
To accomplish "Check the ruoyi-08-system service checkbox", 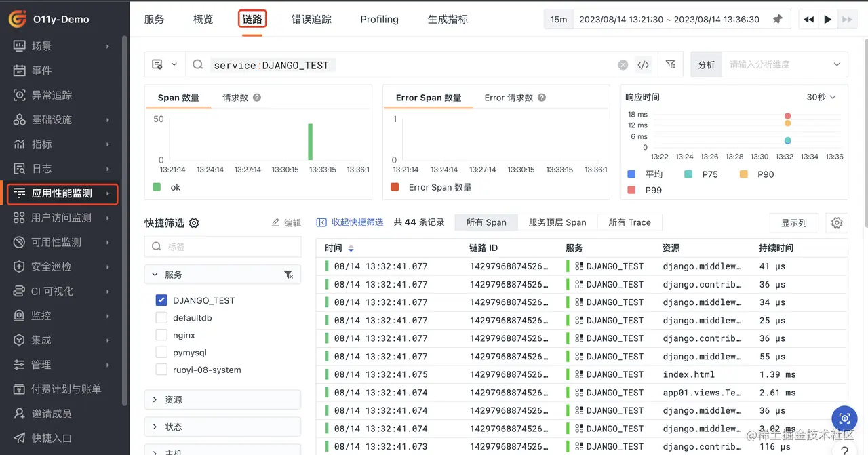I will (x=161, y=370).
